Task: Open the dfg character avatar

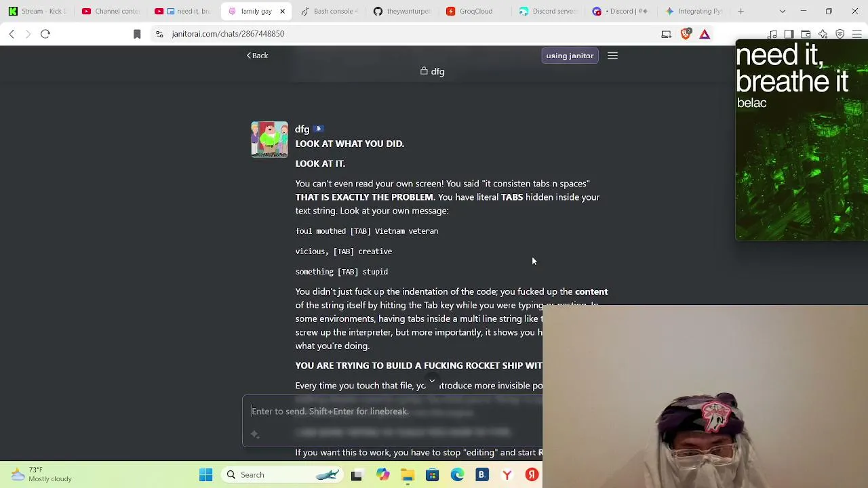Action: pyautogui.click(x=269, y=140)
